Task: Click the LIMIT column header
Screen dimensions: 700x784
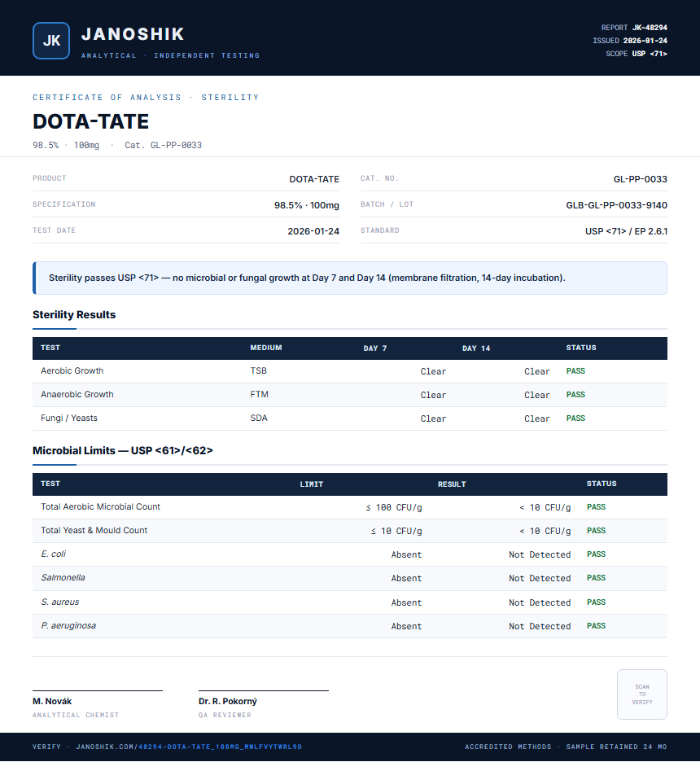Action: (312, 484)
